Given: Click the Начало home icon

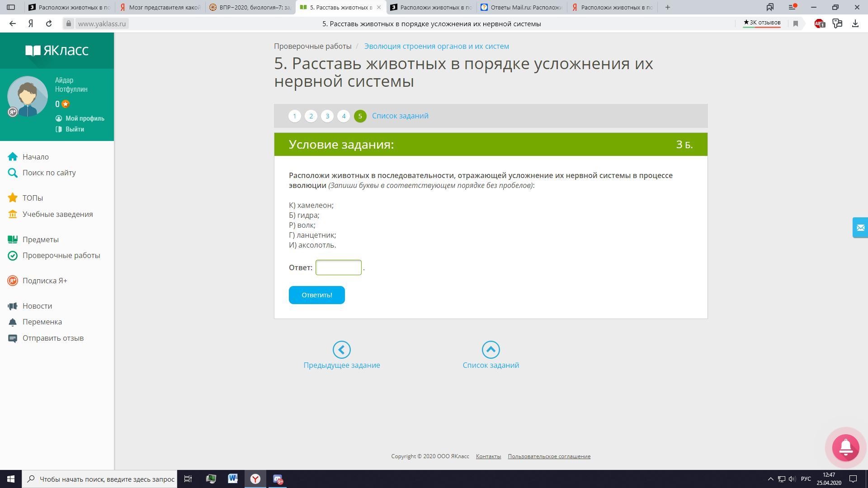Looking at the screenshot, I should point(13,157).
